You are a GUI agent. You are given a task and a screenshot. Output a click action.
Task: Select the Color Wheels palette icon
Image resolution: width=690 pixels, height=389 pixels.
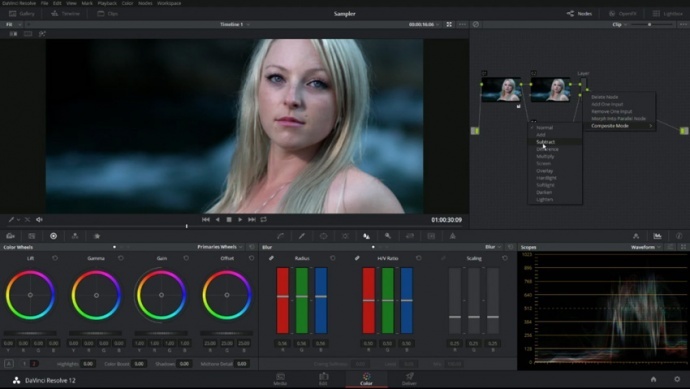(53, 236)
